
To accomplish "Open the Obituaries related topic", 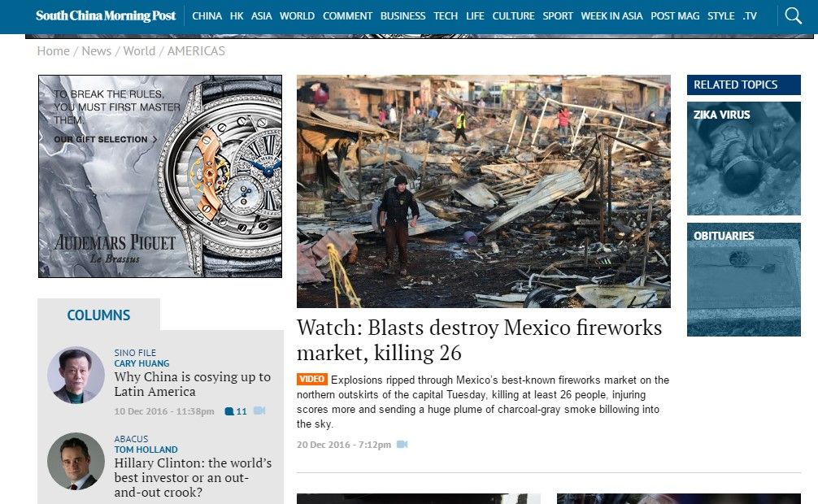I will click(x=743, y=280).
